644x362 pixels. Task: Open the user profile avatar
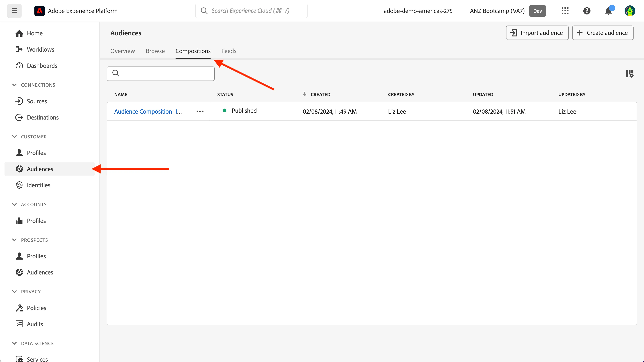coord(630,11)
